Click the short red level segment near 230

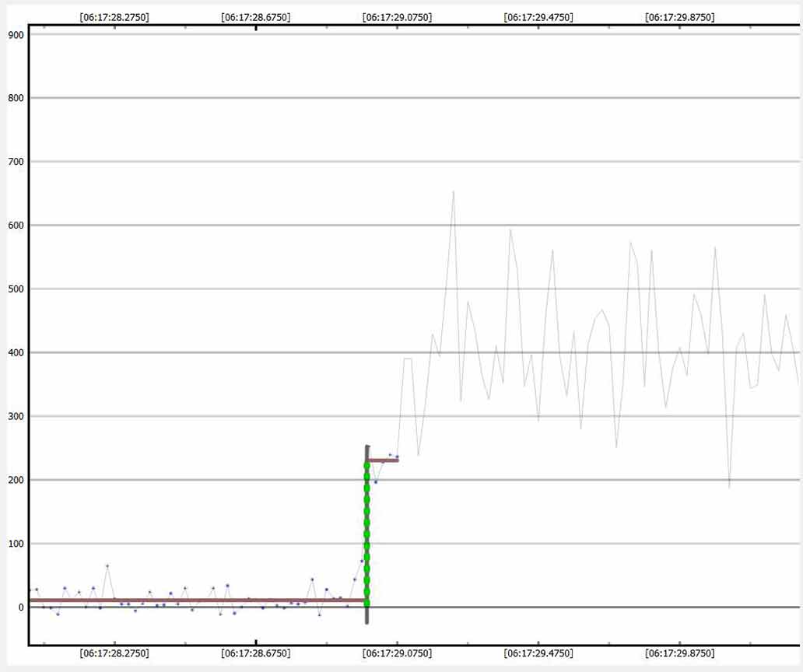[383, 460]
